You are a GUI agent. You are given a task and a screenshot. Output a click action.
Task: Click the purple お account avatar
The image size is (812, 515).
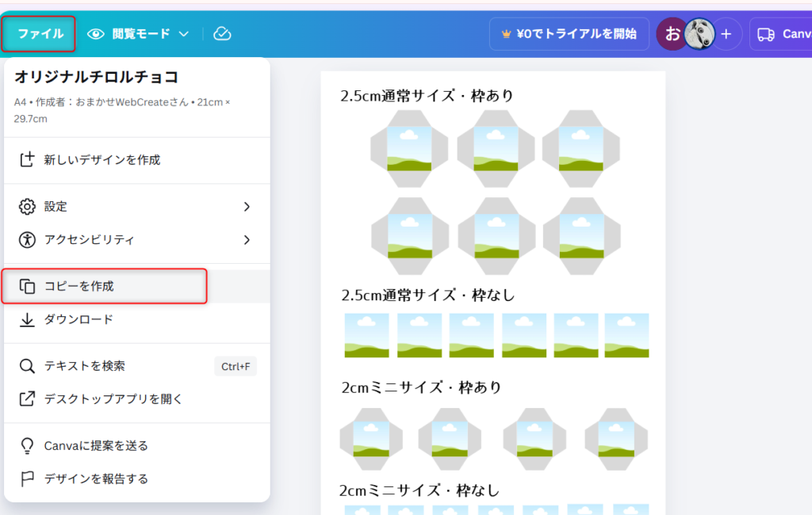pyautogui.click(x=672, y=34)
